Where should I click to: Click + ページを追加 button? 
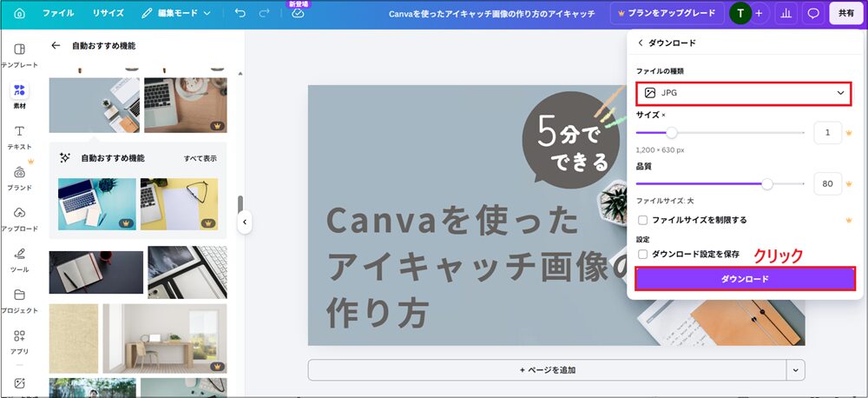tap(547, 369)
